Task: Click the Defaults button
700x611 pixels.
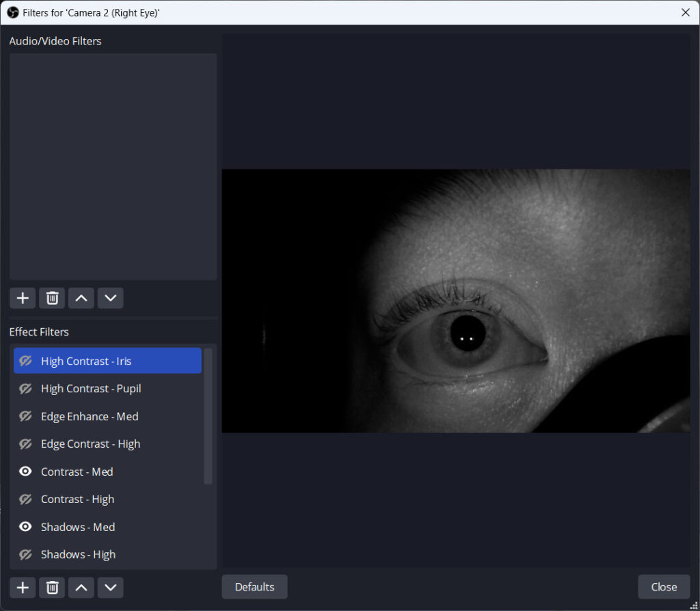Action: click(254, 586)
